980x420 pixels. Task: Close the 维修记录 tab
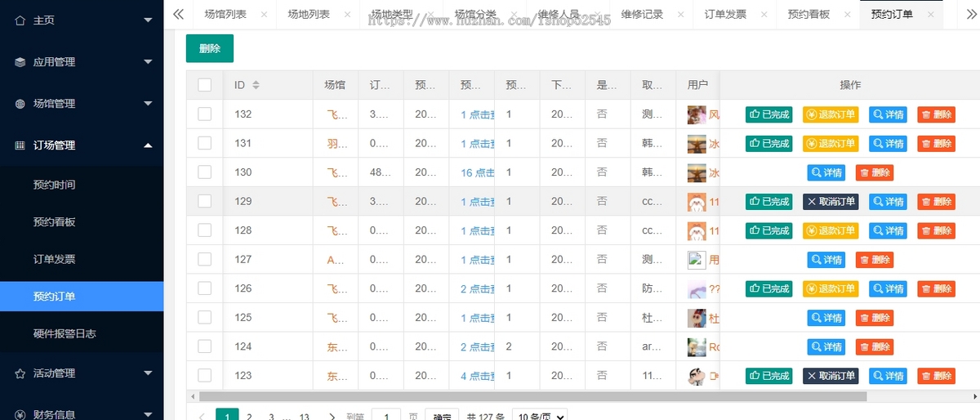[x=680, y=15]
